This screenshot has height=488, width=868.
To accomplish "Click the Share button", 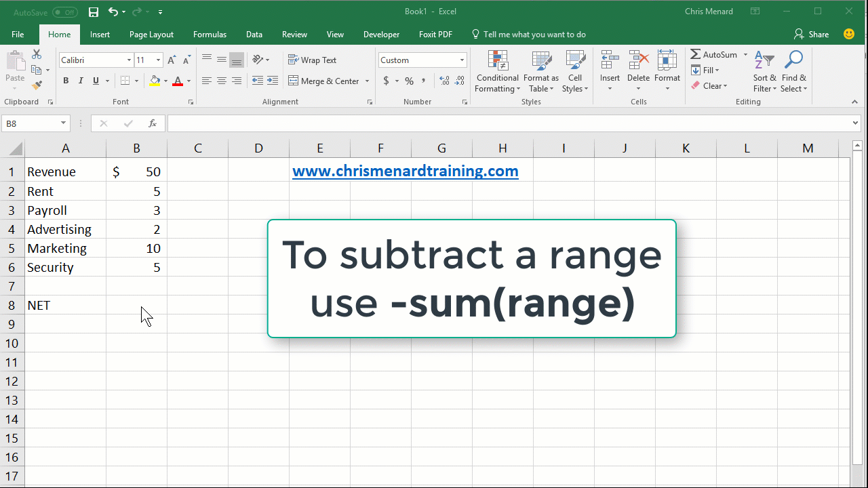I will 811,35.
